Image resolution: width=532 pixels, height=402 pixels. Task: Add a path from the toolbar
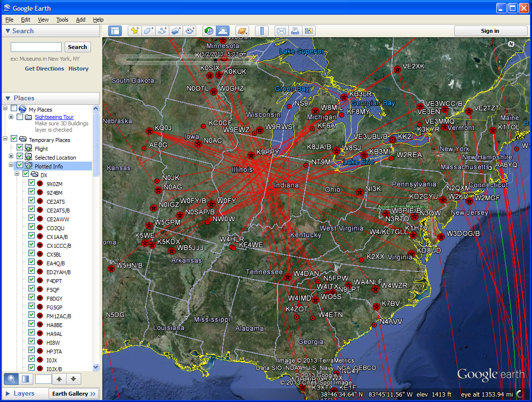tap(162, 31)
